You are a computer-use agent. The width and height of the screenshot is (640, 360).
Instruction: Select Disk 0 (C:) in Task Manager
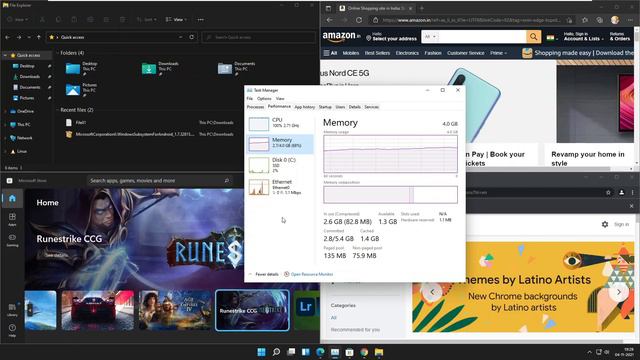(280, 165)
